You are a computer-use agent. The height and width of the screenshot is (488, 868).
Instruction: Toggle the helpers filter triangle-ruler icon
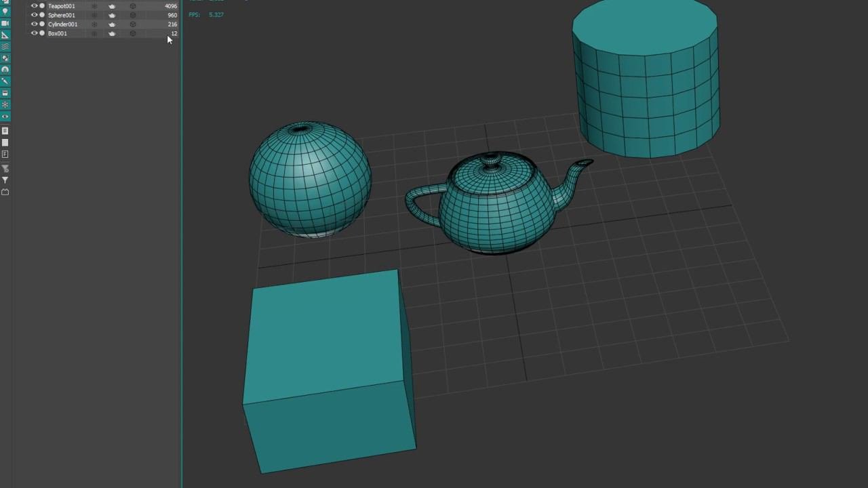click(5, 35)
